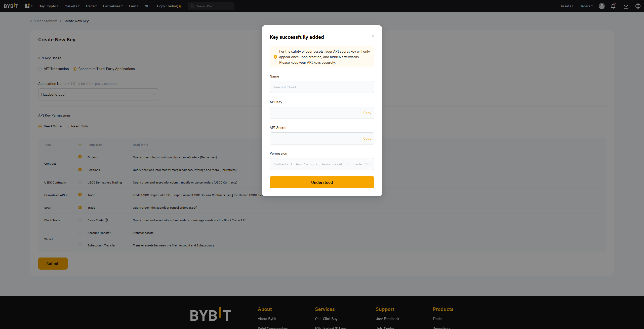The height and width of the screenshot is (329, 644).
Task: Select the Read-Only radio button
Action: pos(67,126)
